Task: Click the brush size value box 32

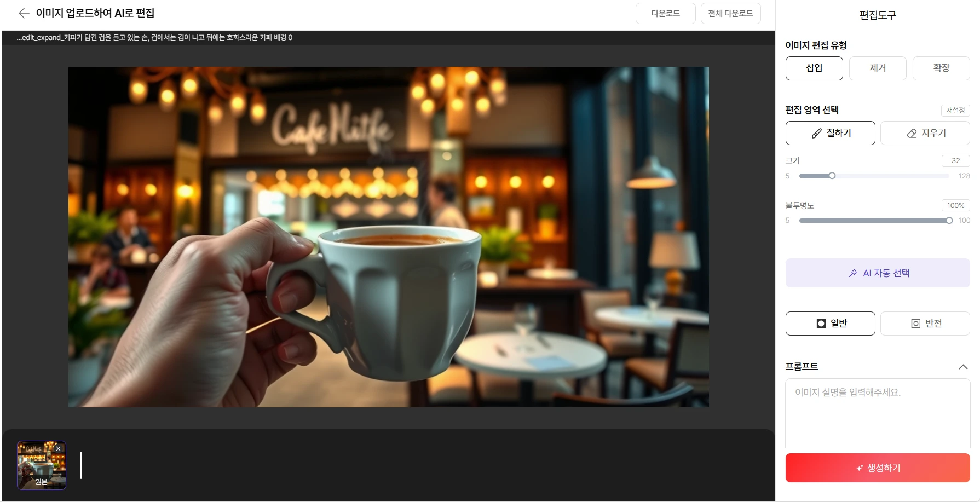Action: click(955, 161)
